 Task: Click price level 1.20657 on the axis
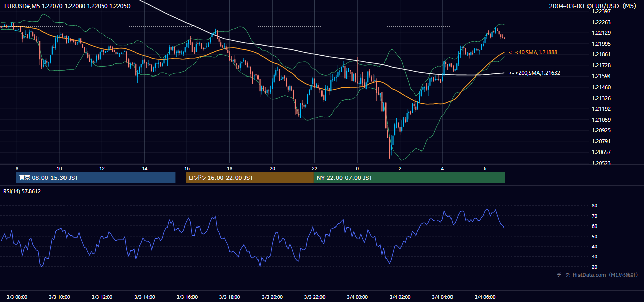coord(601,152)
